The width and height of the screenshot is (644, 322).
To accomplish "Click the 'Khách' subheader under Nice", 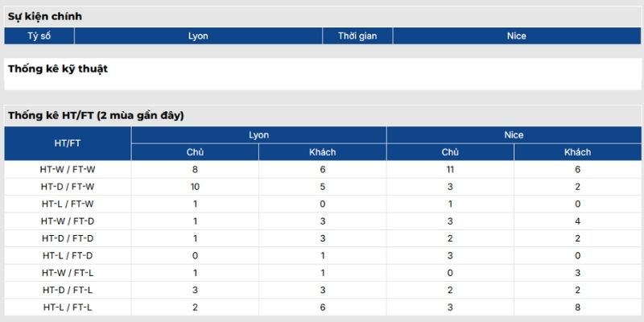I will (x=577, y=152).
